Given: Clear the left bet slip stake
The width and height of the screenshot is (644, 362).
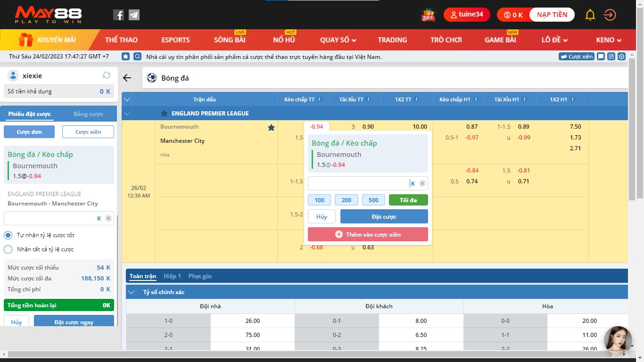Looking at the screenshot, I should [108, 218].
